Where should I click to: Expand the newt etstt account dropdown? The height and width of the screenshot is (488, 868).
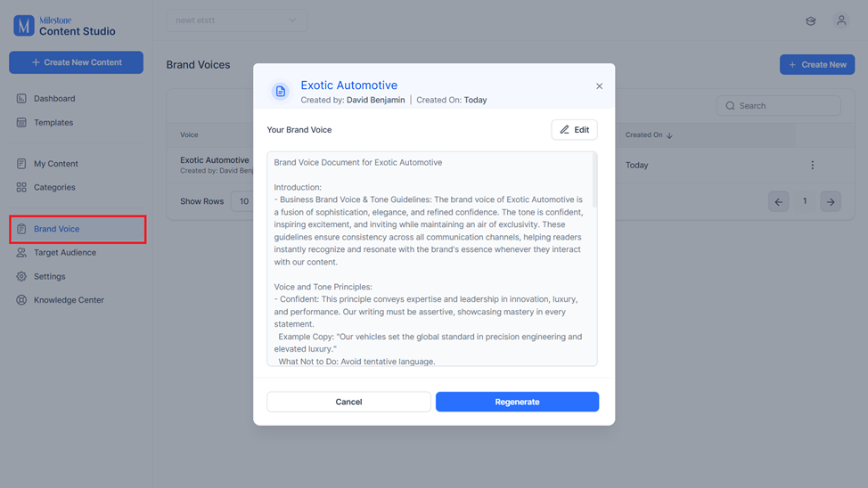click(x=236, y=20)
